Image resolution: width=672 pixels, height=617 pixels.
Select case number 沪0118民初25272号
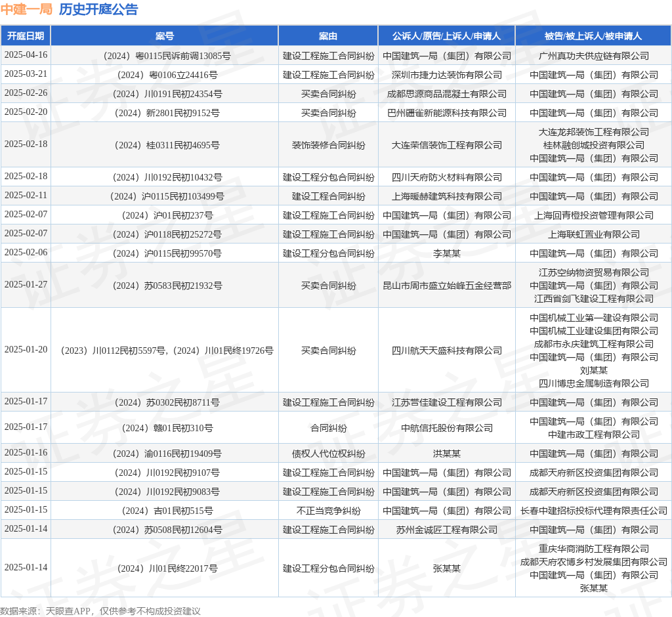coord(167,234)
